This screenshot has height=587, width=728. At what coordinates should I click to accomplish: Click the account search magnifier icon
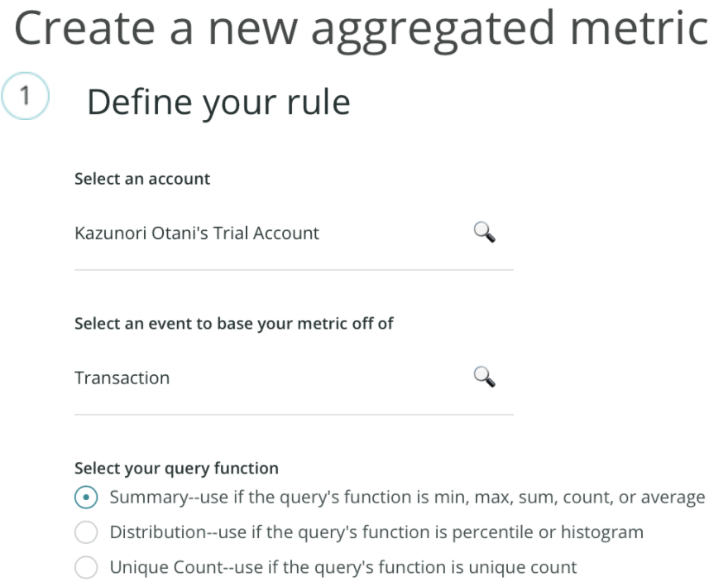pyautogui.click(x=484, y=233)
